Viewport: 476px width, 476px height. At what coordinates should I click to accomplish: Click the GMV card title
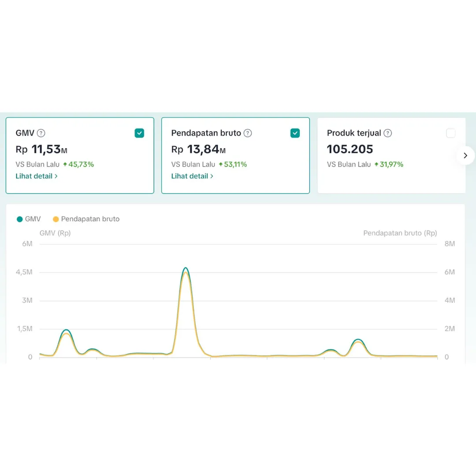(x=25, y=133)
